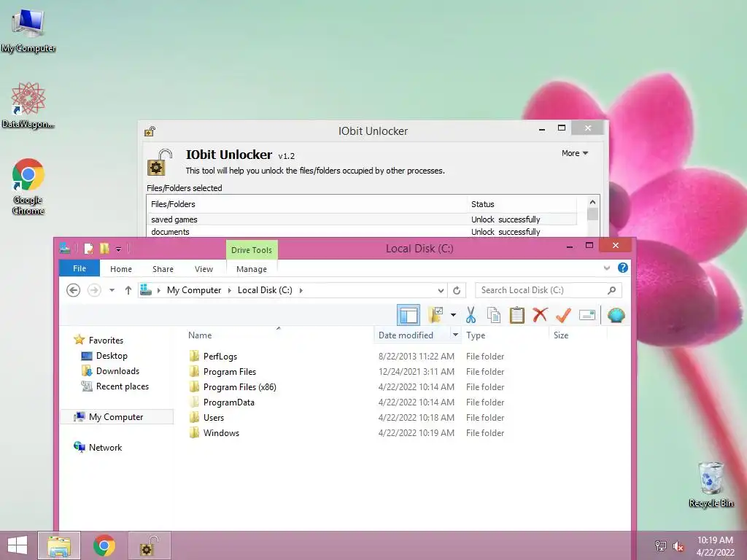Expand the arrow after My Computer breadcrumb
Image resolution: width=747 pixels, height=560 pixels.
click(x=229, y=290)
